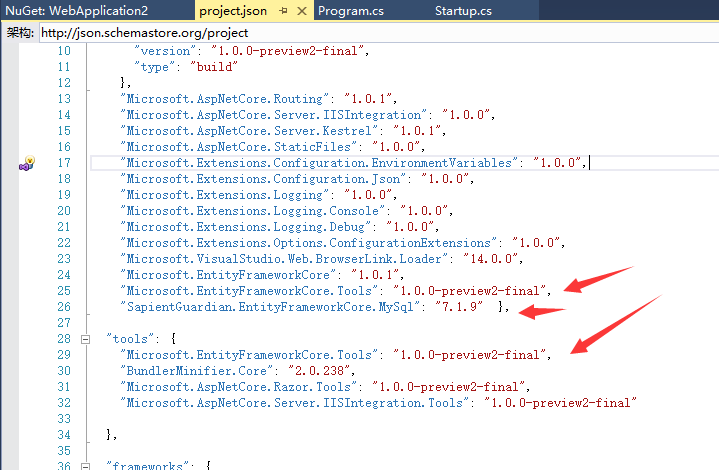Click "Microsoft.EntityFrameworkCore" on line 24
719x470 pixels.
pyautogui.click(x=228, y=275)
